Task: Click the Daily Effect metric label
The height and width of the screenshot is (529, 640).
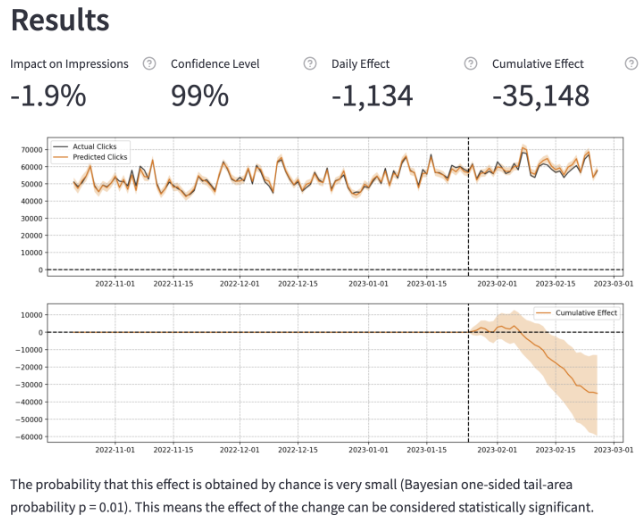Action: pos(361,64)
